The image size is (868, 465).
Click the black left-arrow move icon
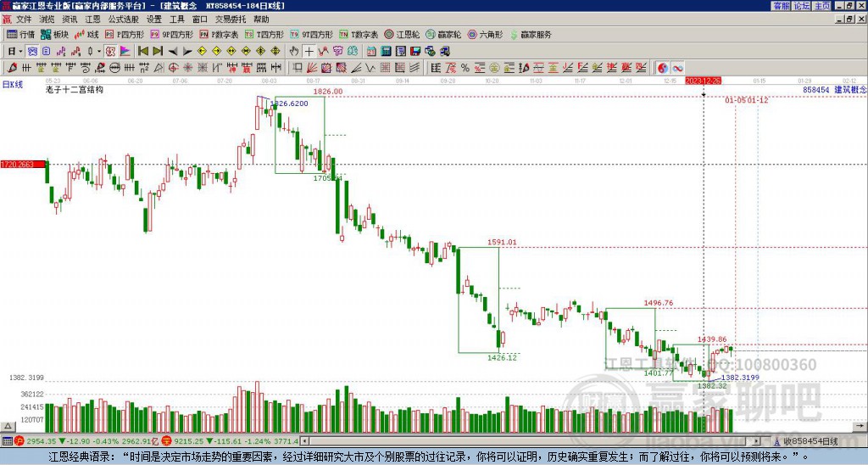(172, 51)
